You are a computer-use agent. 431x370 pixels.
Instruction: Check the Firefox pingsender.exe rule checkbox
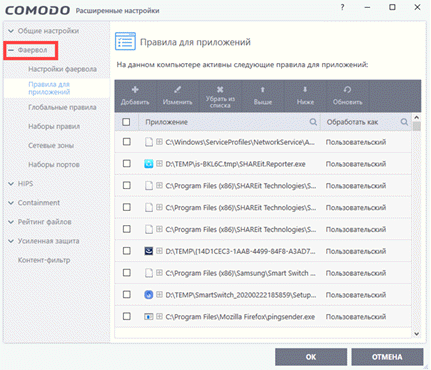(127, 316)
